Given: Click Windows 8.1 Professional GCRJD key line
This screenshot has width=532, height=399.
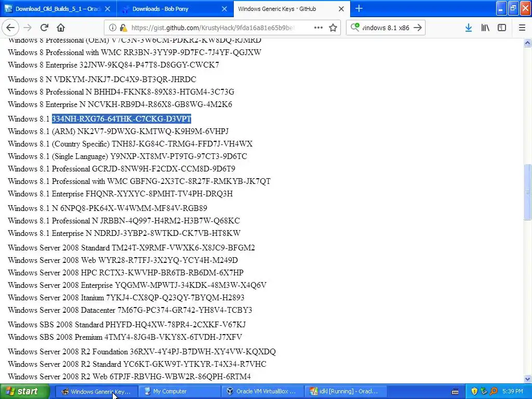Looking at the screenshot, I should tap(122, 169).
